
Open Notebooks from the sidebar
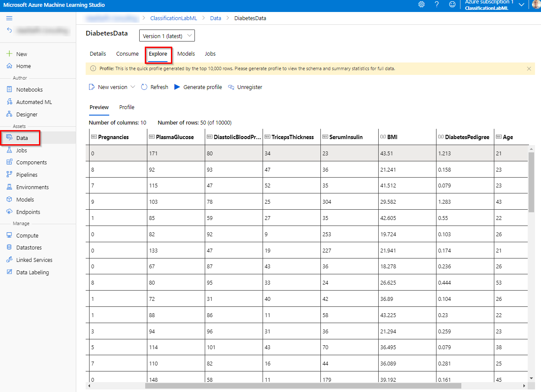click(x=29, y=89)
